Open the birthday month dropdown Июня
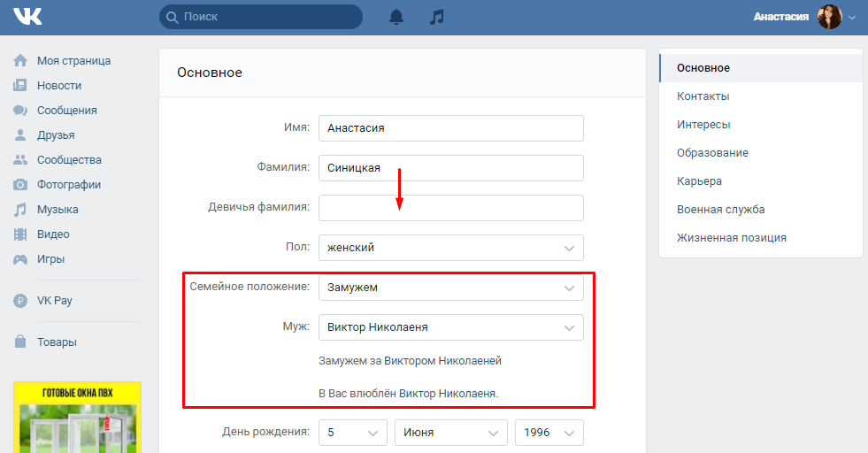868x453 pixels. (x=451, y=433)
